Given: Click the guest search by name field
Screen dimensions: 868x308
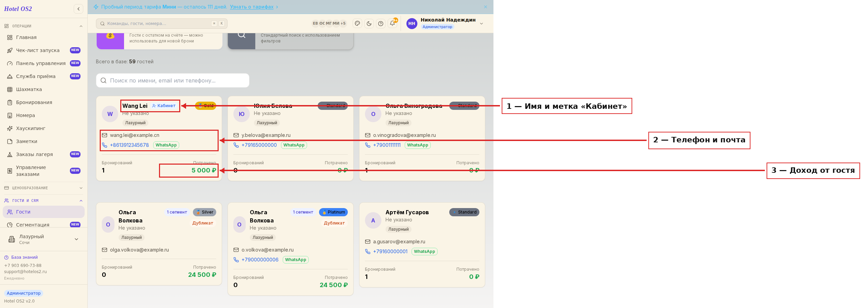Looking at the screenshot, I should click(173, 80).
